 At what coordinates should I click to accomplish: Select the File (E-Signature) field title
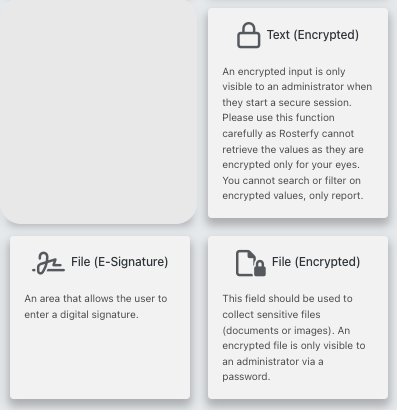(119, 262)
